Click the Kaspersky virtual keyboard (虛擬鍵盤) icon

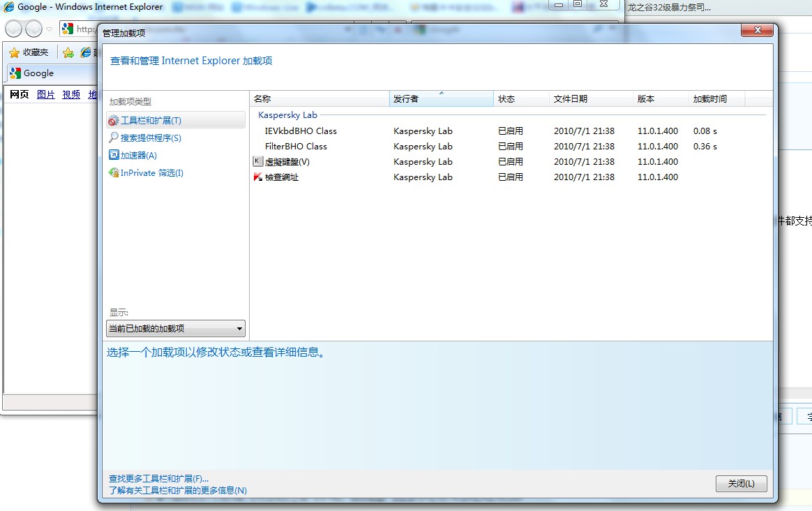[x=257, y=161]
